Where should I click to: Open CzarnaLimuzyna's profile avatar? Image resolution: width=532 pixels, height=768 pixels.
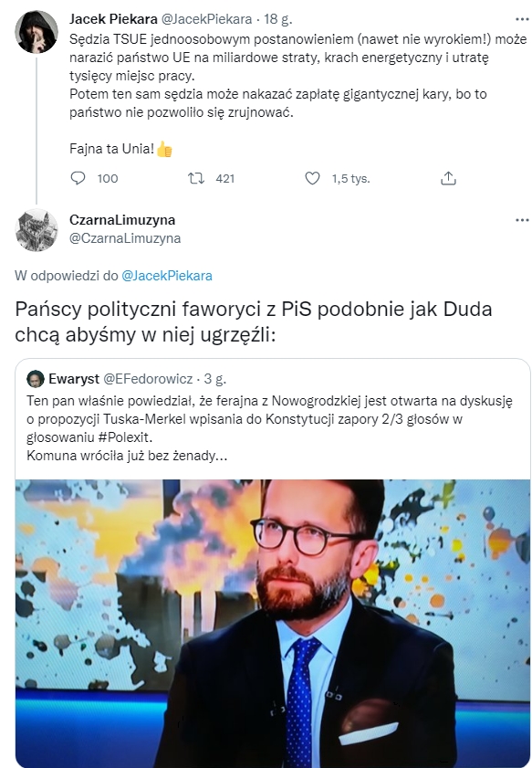[x=37, y=230]
